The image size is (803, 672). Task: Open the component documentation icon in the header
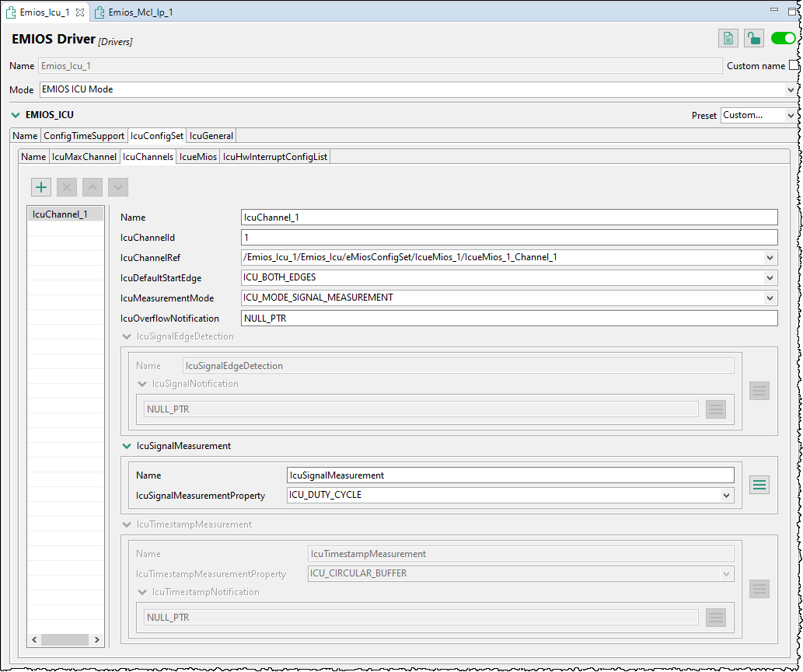[728, 38]
